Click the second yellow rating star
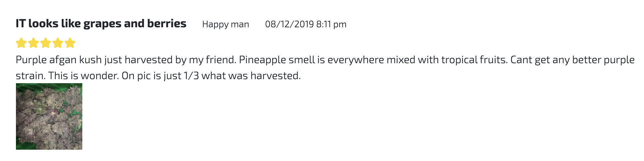This screenshot has height=161, width=644. click(x=33, y=43)
